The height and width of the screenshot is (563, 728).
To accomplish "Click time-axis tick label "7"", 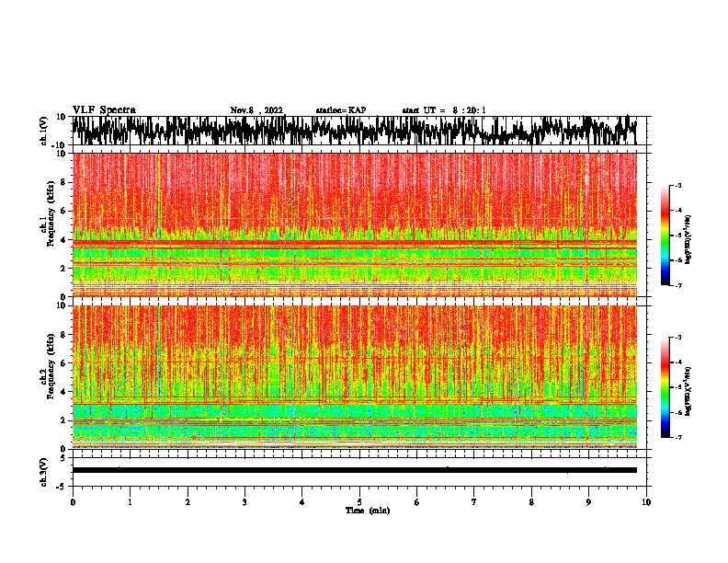I will tap(474, 502).
